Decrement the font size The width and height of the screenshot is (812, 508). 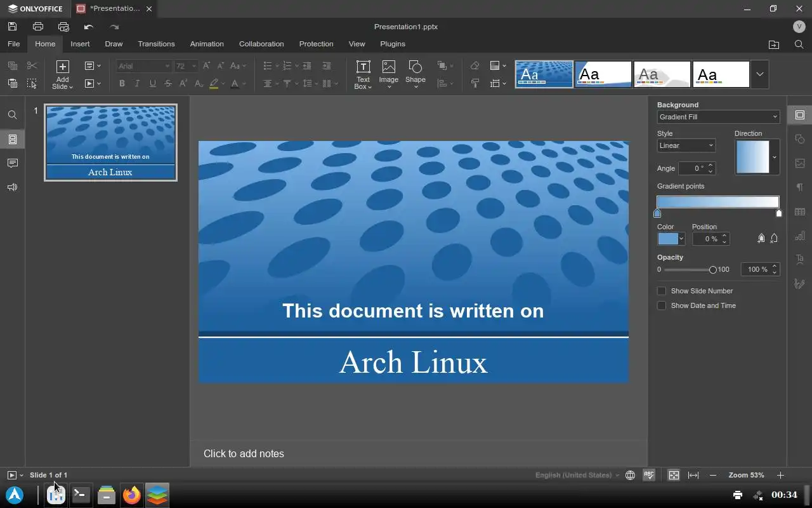click(x=221, y=65)
